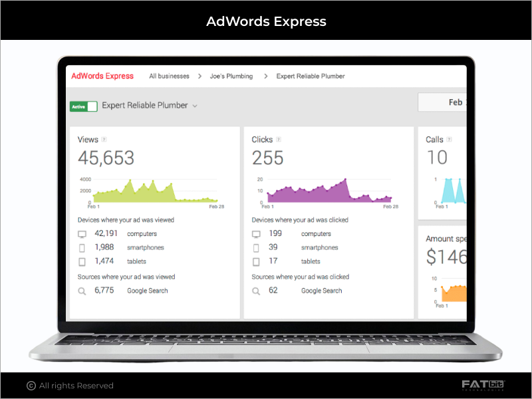Viewport: 532px width, 399px height.
Task: Click the search icon next to 6,775
Action: 82,291
